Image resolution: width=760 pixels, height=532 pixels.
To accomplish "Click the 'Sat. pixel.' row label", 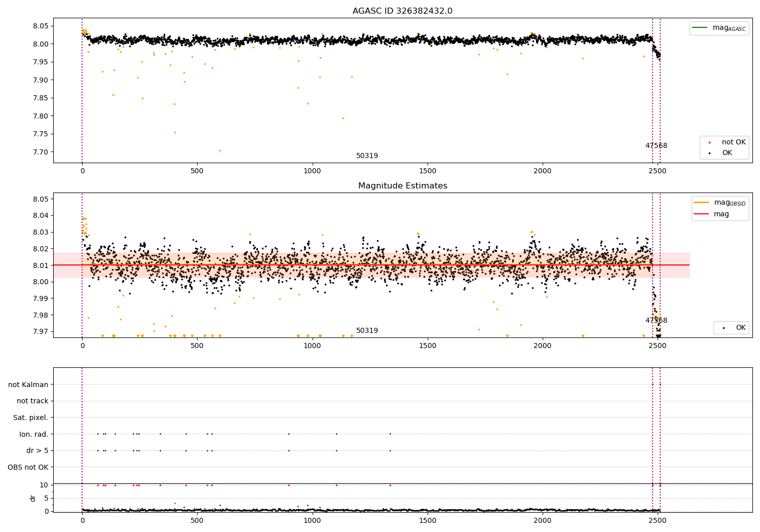I will [x=31, y=417].
